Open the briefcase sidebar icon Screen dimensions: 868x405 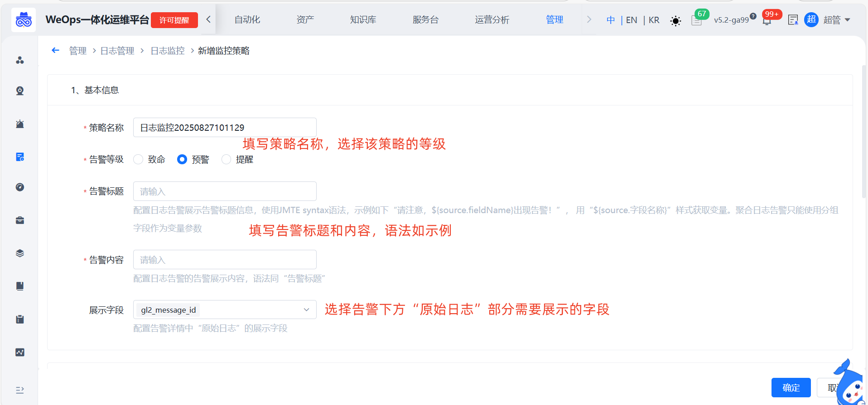[20, 220]
